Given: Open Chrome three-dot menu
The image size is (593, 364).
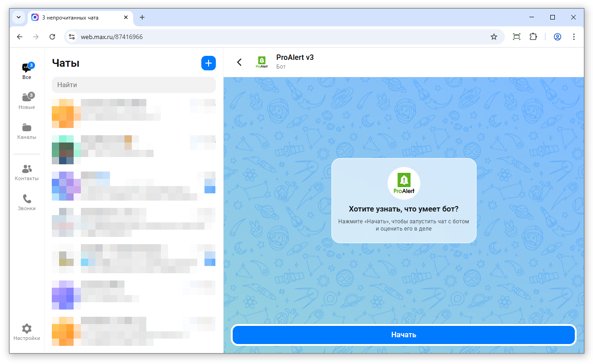Looking at the screenshot, I should point(574,37).
